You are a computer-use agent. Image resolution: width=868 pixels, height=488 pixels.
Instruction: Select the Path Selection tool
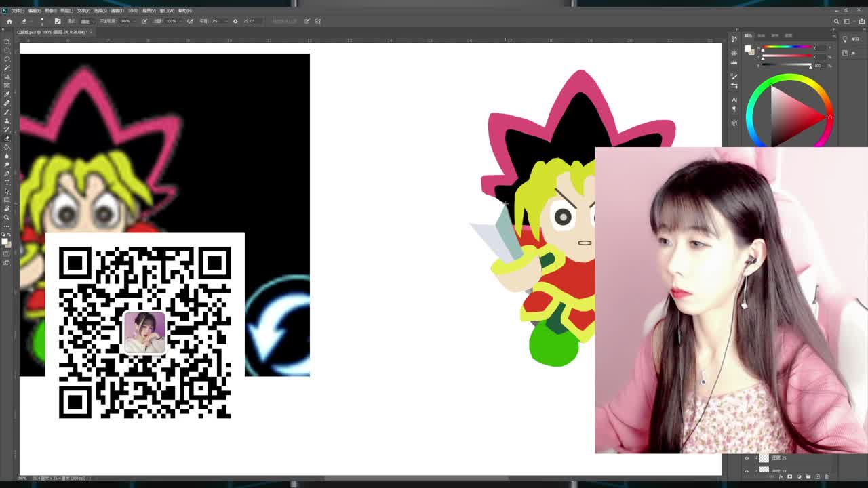(x=7, y=190)
